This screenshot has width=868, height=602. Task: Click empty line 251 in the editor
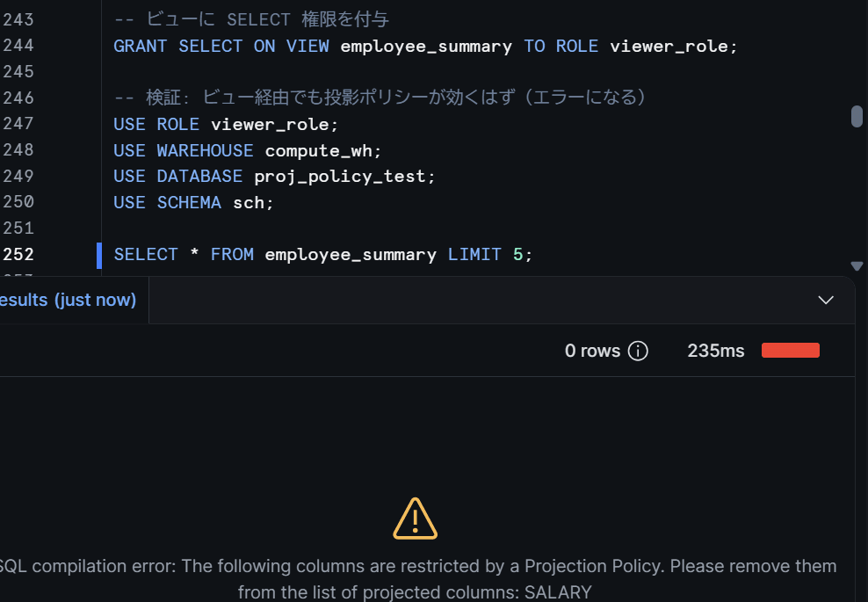[476, 228]
